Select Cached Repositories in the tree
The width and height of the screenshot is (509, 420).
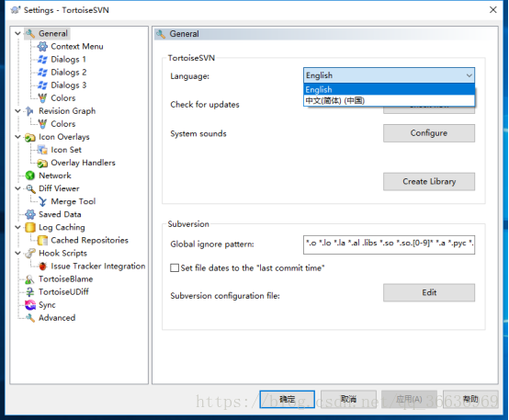point(90,241)
